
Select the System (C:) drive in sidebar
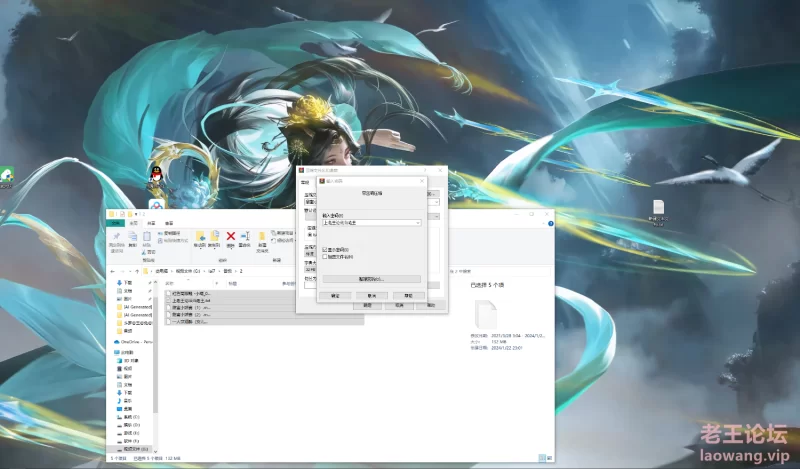pyautogui.click(x=129, y=417)
